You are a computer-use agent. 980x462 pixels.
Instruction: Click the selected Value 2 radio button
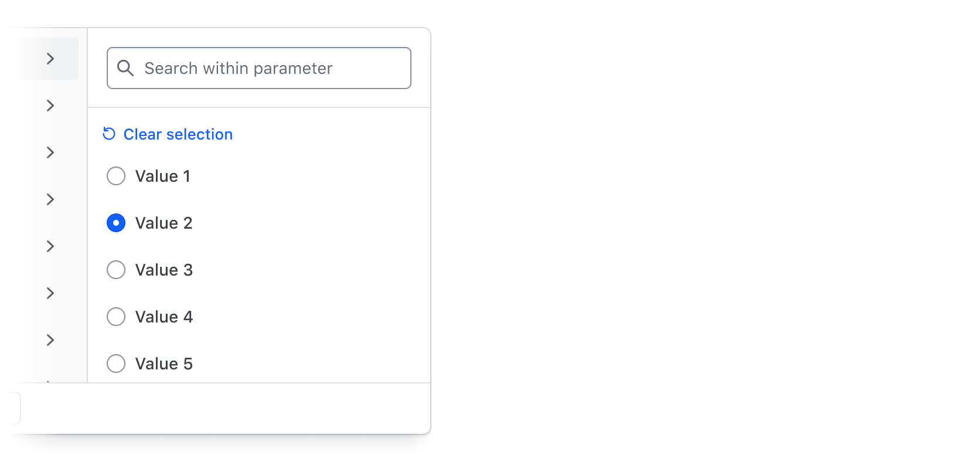116,223
